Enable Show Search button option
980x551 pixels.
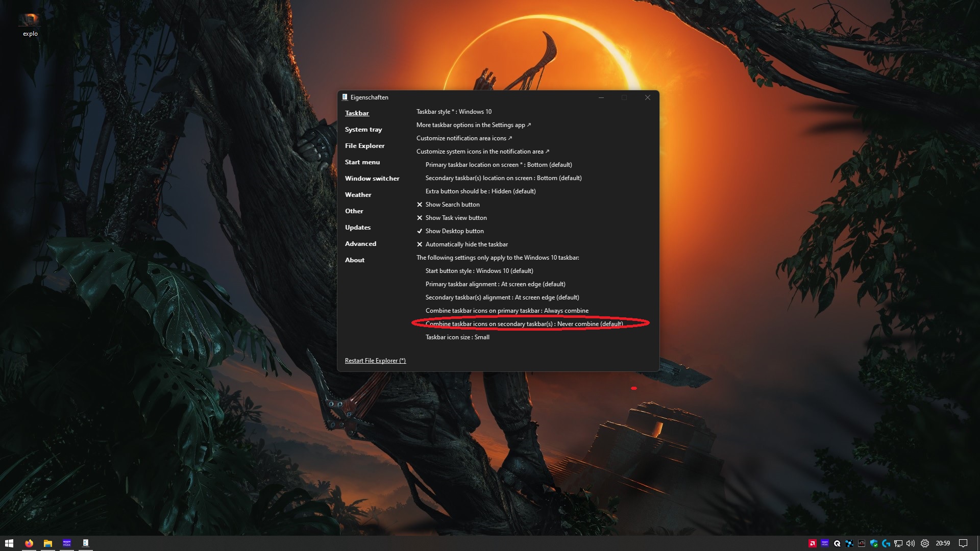pyautogui.click(x=452, y=205)
